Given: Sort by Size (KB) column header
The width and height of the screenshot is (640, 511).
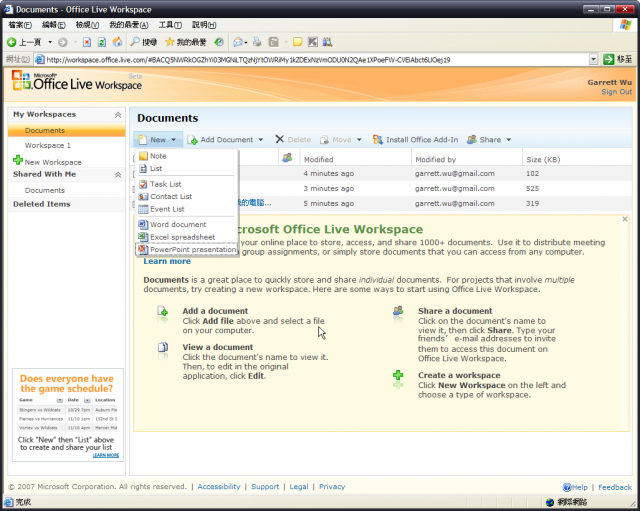Looking at the screenshot, I should [x=543, y=159].
